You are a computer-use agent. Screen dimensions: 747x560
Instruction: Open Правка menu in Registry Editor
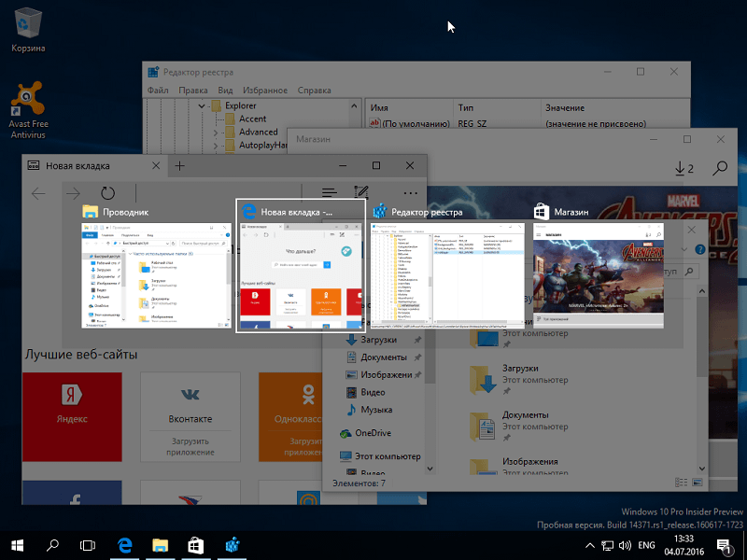[x=193, y=90]
